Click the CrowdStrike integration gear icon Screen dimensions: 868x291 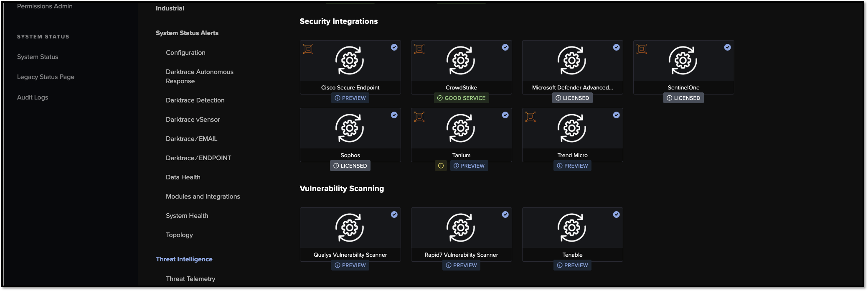click(461, 61)
